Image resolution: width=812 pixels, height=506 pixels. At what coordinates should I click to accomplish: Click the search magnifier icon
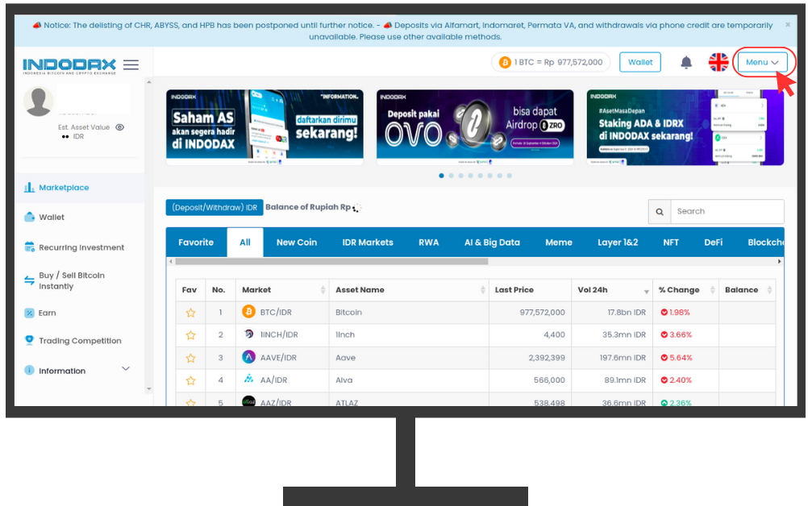pyautogui.click(x=660, y=212)
